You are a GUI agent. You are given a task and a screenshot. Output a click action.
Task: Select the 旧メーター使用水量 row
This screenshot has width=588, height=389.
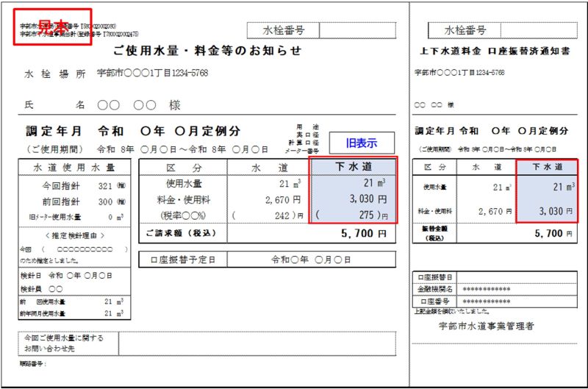coord(76,217)
